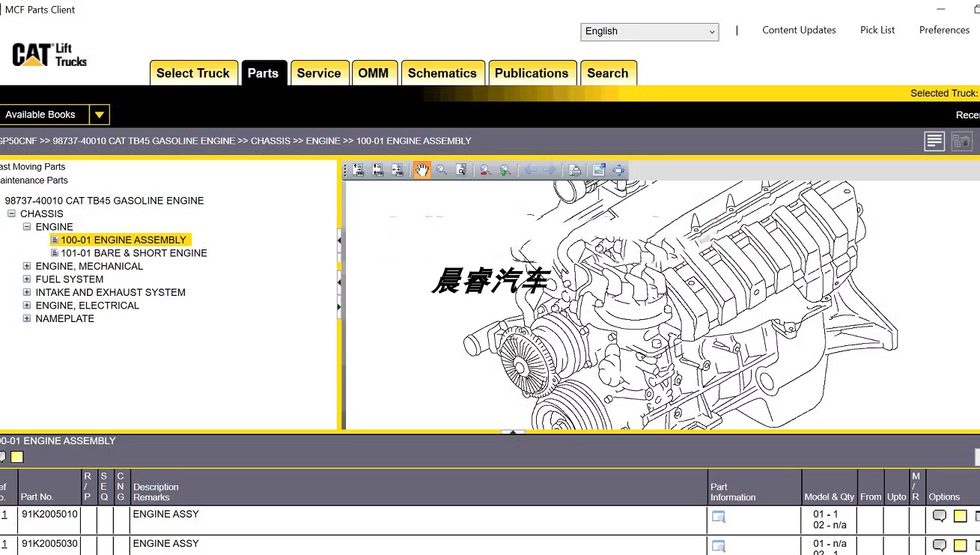
Task: Select 98737-40010 CAT TB45 GASOLINE ENGINE root
Action: [104, 201]
